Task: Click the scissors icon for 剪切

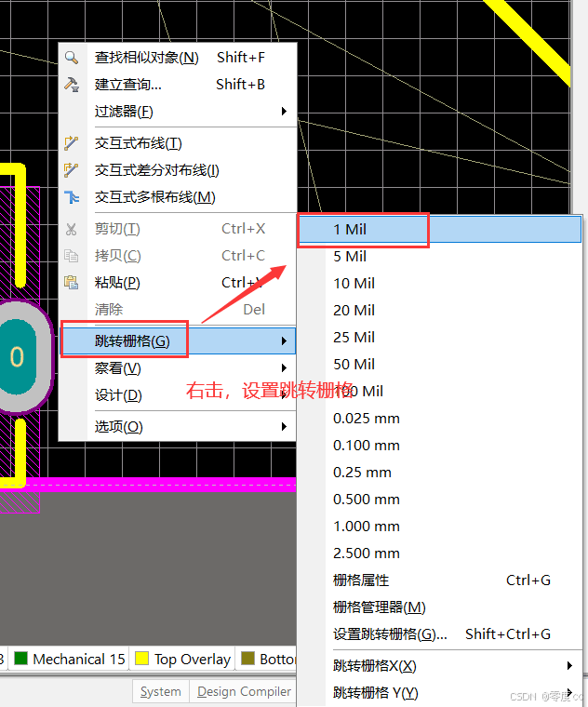Action: (72, 229)
